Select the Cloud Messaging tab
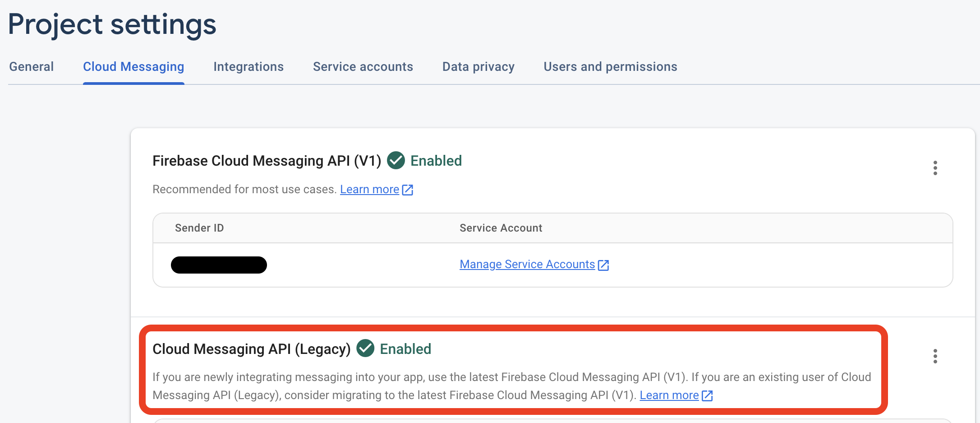The height and width of the screenshot is (423, 980). coord(133,66)
